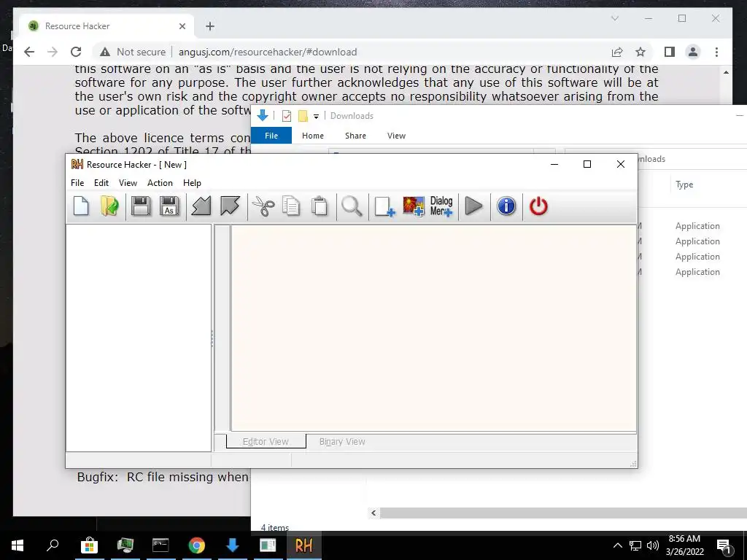Open Chrome from the taskbar
The height and width of the screenshot is (560, 747).
(x=196, y=545)
